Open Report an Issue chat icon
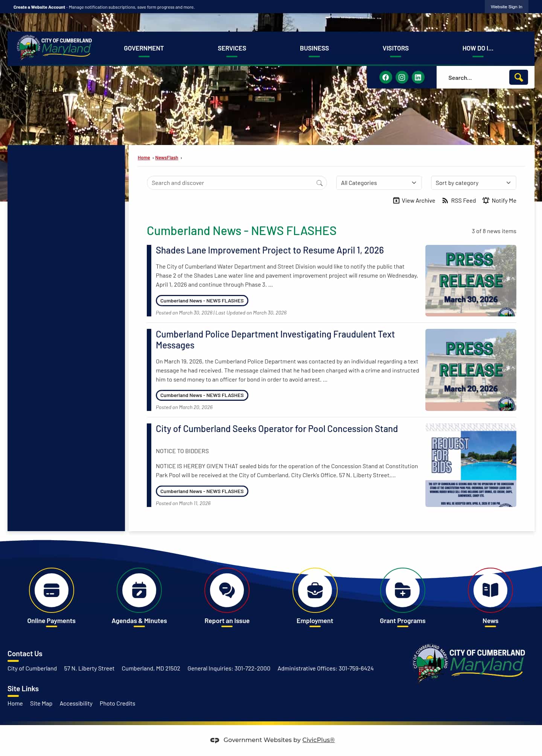 click(x=227, y=590)
